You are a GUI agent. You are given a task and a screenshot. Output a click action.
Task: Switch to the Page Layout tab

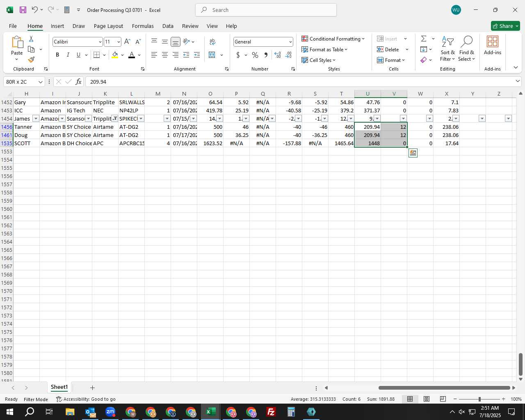(x=108, y=26)
